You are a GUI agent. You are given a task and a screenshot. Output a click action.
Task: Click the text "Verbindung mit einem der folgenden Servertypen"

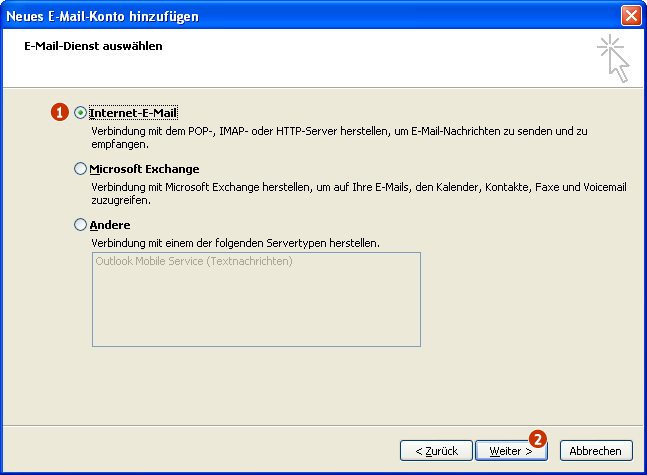[235, 243]
